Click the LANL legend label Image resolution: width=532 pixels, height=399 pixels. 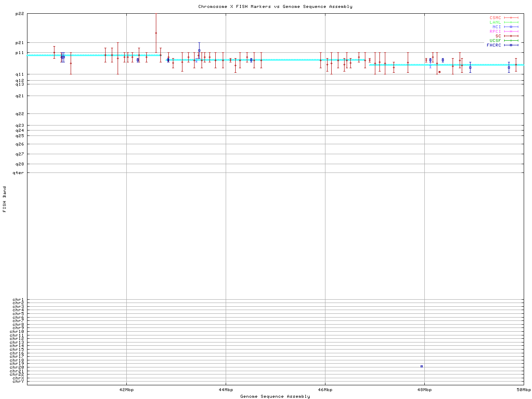point(495,22)
